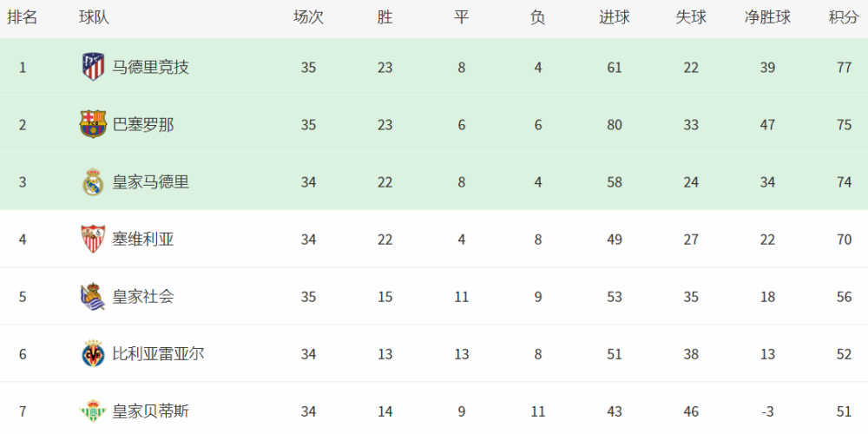Viewport: 868px width, 434px height.
Task: Open team link 皇家贝蒂斯
Action: pos(150,411)
